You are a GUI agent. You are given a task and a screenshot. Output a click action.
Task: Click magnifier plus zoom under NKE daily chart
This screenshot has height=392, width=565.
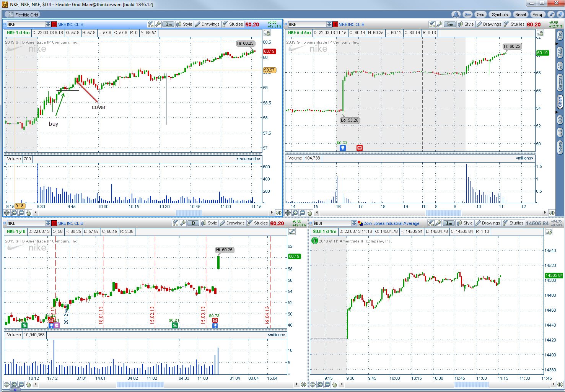tap(14, 384)
